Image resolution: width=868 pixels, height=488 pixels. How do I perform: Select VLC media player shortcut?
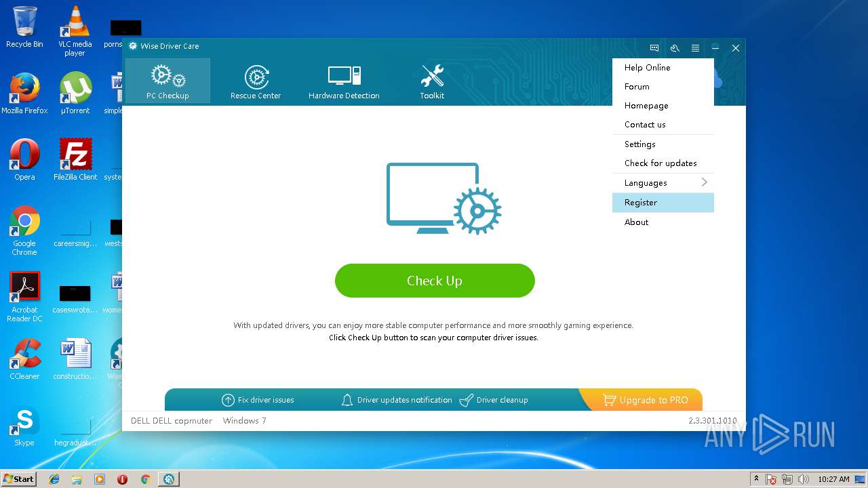75,31
